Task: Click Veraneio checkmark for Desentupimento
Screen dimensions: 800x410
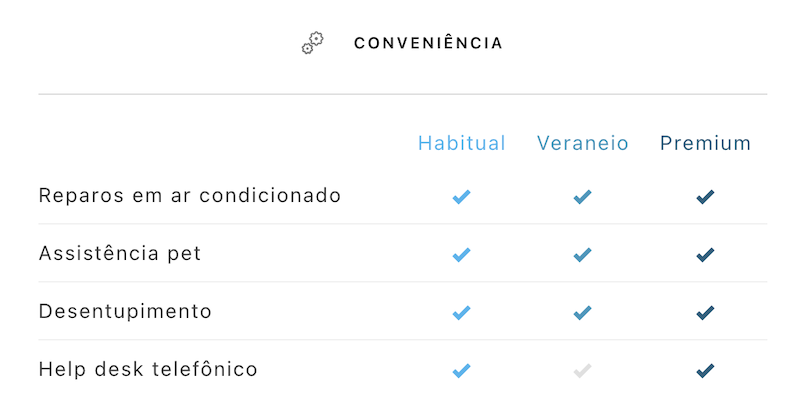Action: 582,313
